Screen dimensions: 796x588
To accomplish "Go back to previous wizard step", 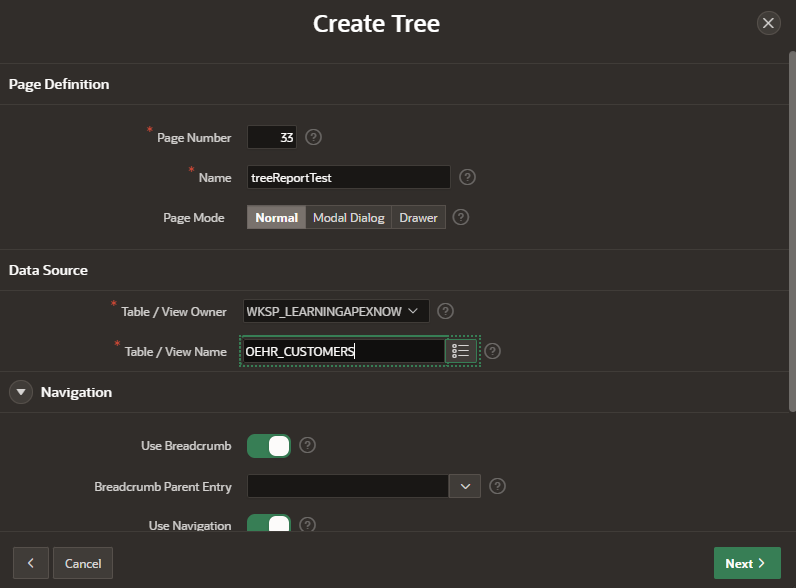I will (31, 563).
